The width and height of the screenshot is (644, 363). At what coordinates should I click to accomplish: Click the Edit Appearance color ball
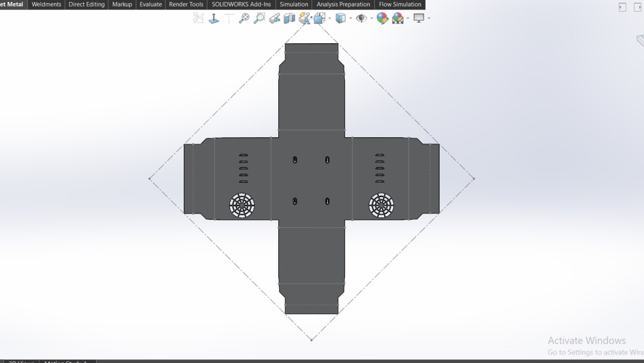pyautogui.click(x=382, y=19)
